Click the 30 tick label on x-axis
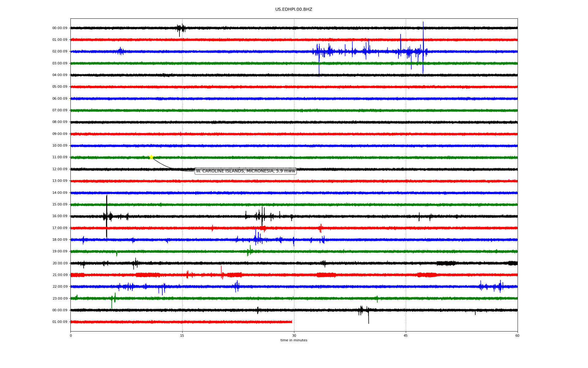 (294, 335)
